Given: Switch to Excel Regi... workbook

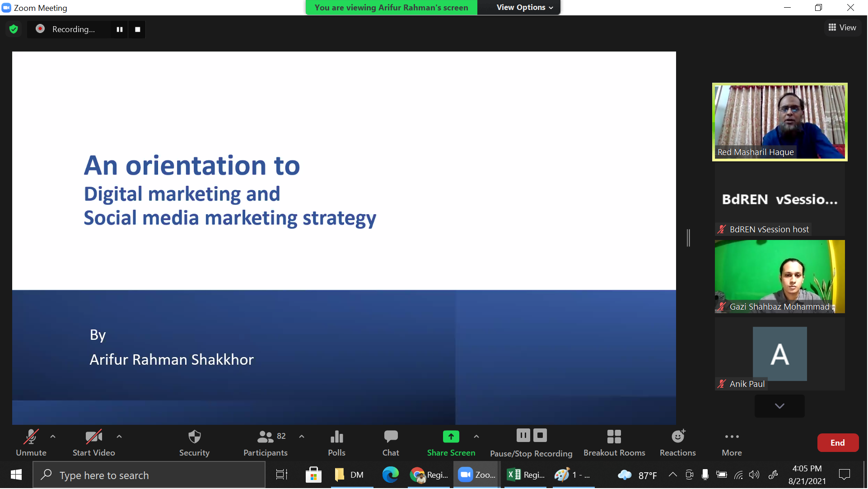Looking at the screenshot, I should (x=526, y=475).
